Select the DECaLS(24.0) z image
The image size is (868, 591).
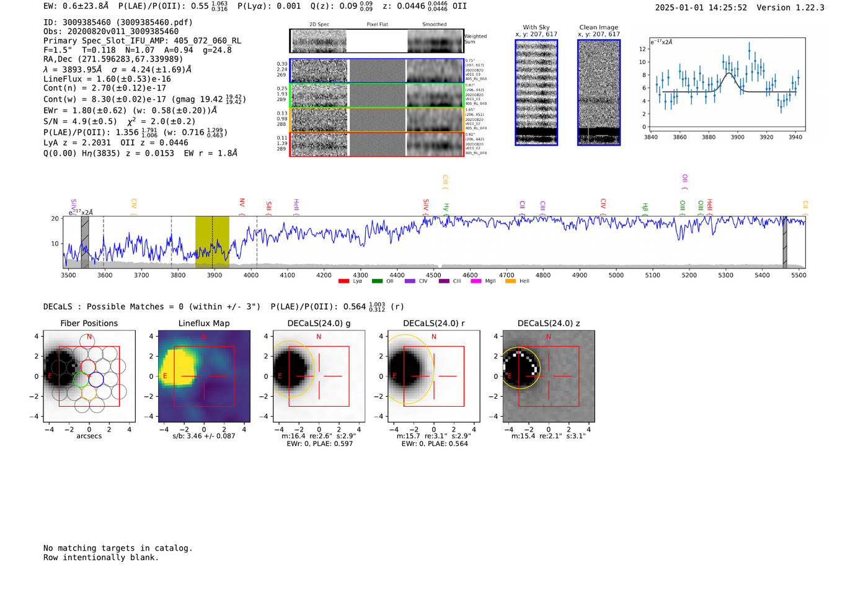pyautogui.click(x=549, y=376)
